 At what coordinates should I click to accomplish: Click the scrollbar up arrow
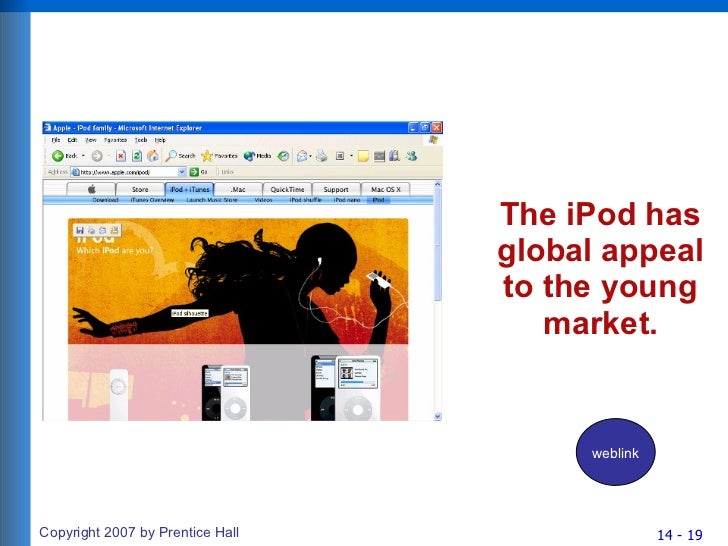click(437, 184)
